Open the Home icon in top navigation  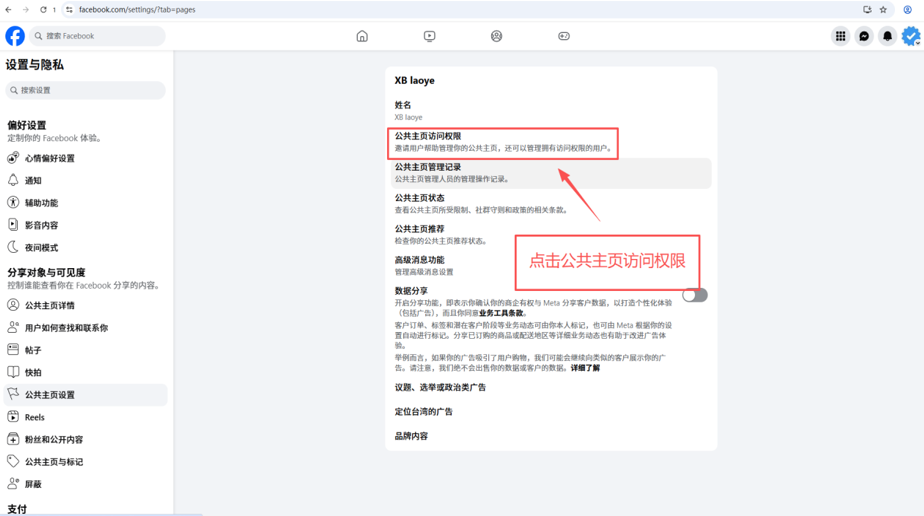(x=362, y=36)
